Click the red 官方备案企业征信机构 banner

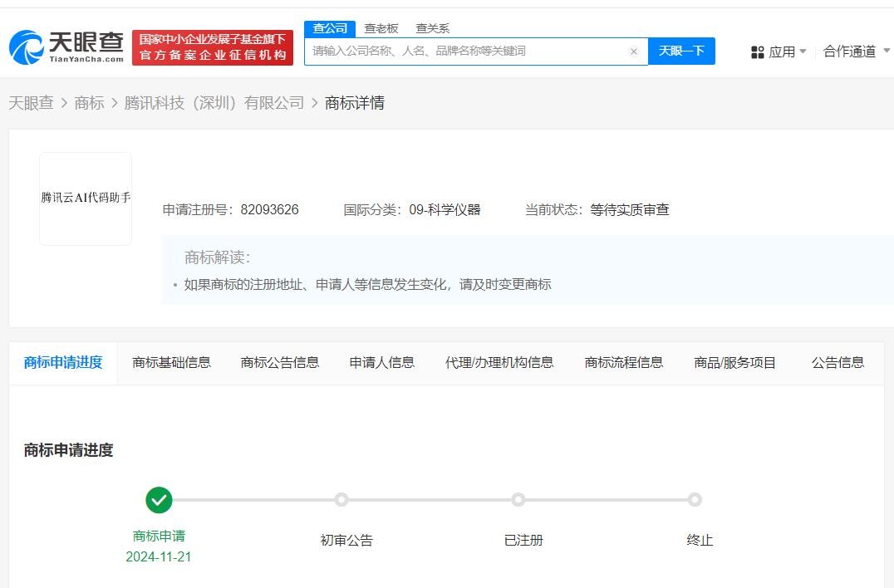coord(213,47)
